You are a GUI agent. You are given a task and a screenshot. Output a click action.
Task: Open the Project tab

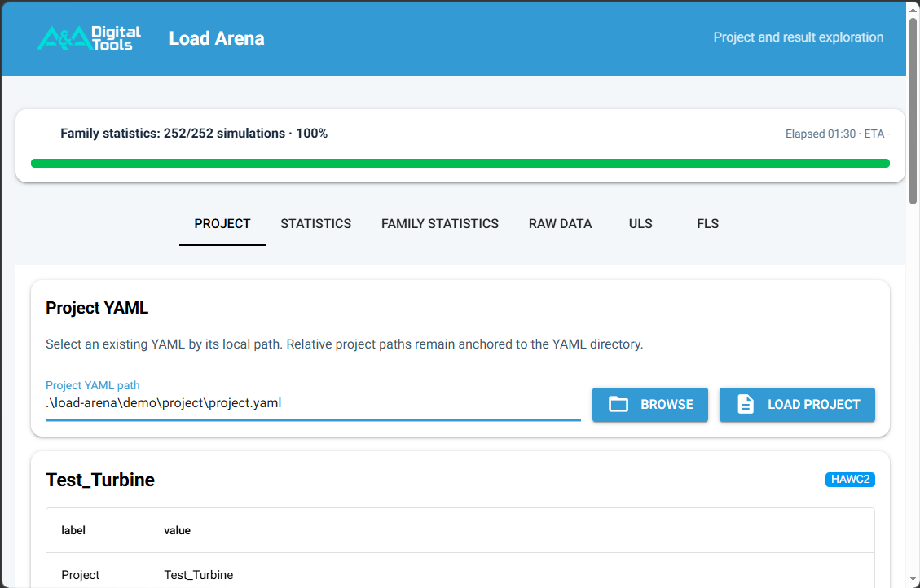[222, 224]
